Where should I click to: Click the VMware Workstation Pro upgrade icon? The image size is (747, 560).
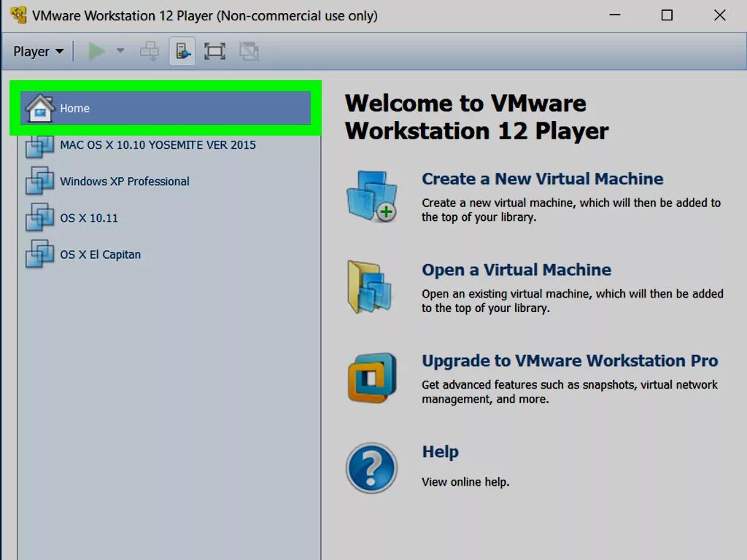pyautogui.click(x=371, y=378)
